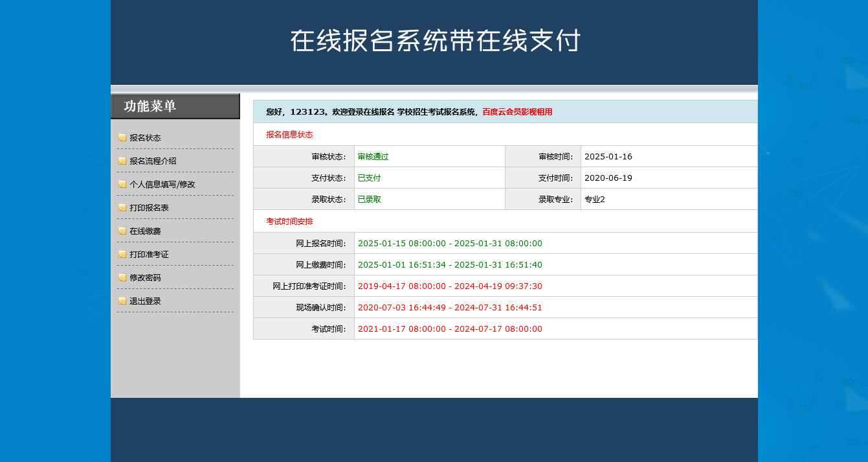Screen dimensions: 868x462
Task: Click the range starting 2020-07-03 16:44:49
Action: tap(450, 308)
